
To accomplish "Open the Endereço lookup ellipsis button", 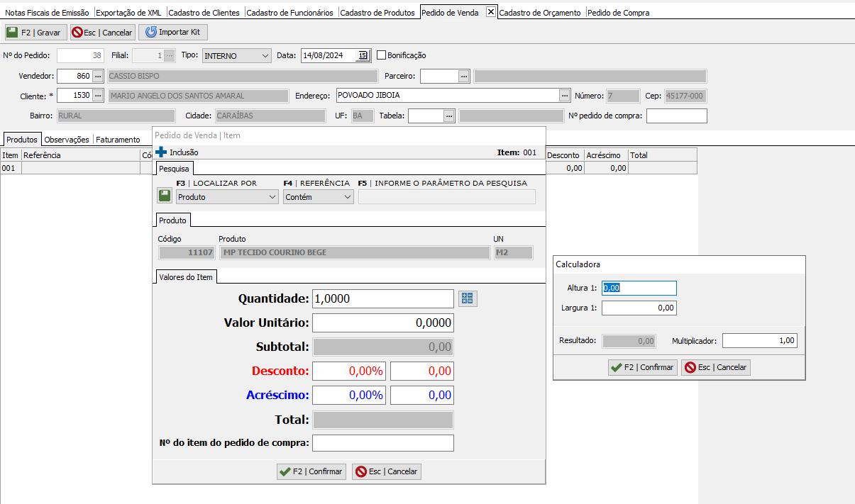I will tap(565, 96).
